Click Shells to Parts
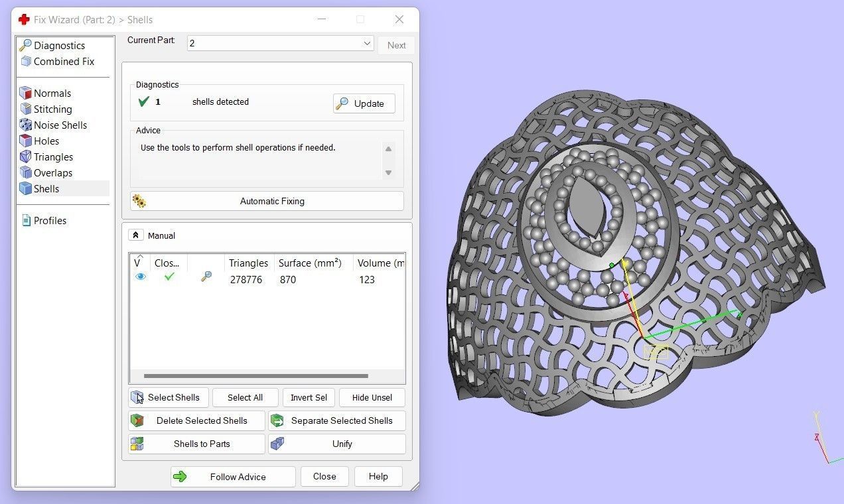The width and height of the screenshot is (844, 504). [196, 444]
